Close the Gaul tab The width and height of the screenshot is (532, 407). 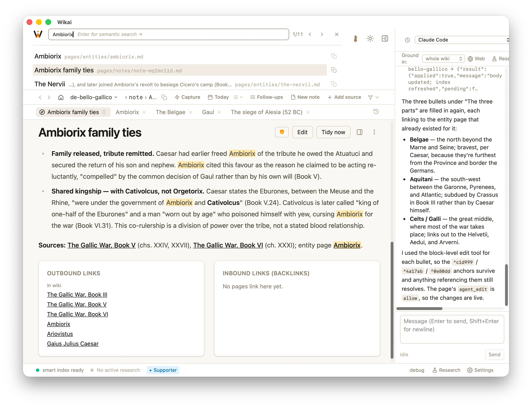(x=219, y=112)
